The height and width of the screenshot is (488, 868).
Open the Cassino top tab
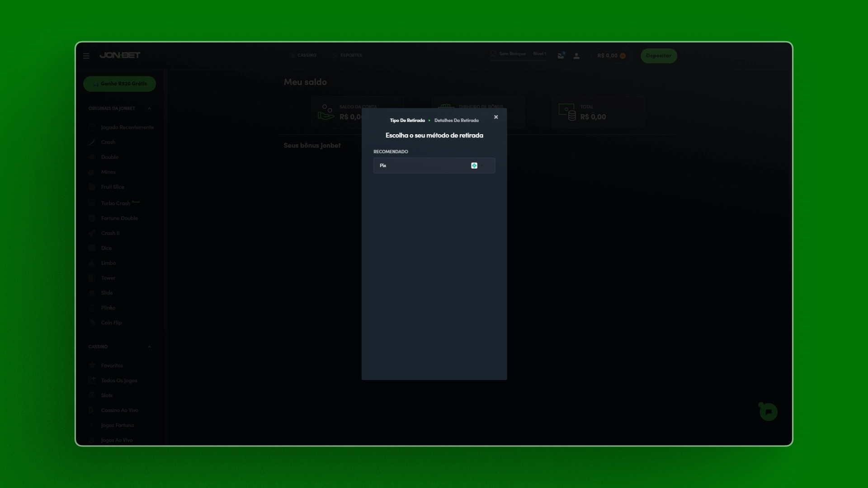click(303, 55)
